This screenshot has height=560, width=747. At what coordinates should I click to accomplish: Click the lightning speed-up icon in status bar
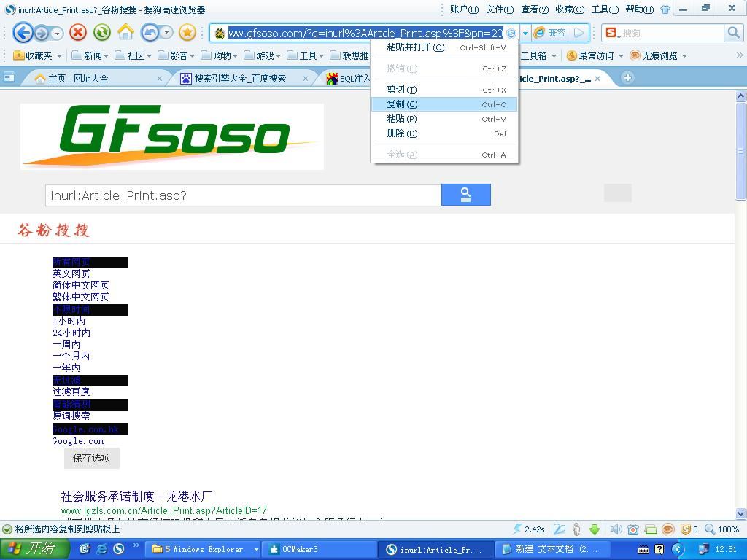pyautogui.click(x=517, y=529)
